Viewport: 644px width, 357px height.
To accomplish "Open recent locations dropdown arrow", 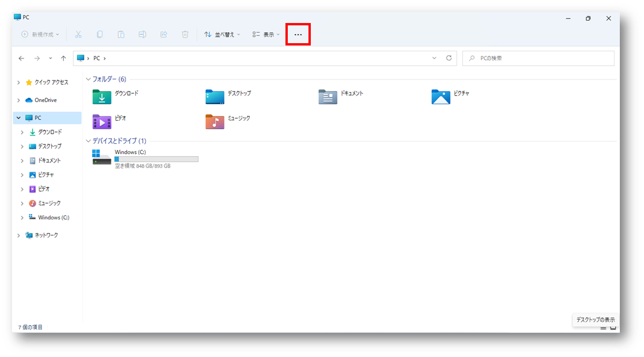I will (x=51, y=58).
